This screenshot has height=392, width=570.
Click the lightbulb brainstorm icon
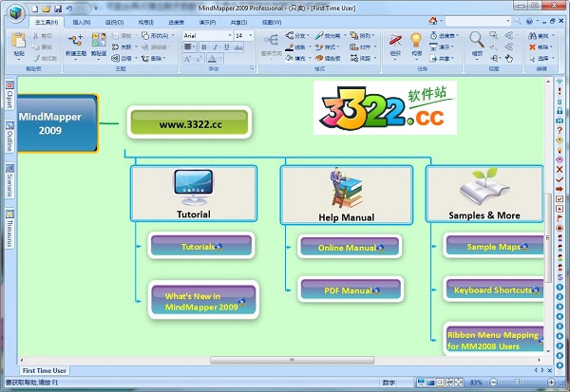[x=415, y=41]
